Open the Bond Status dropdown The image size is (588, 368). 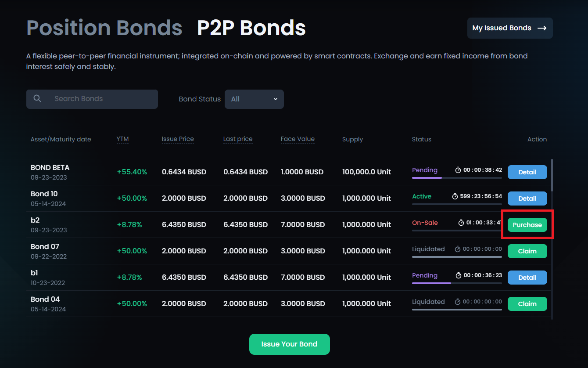(x=254, y=99)
